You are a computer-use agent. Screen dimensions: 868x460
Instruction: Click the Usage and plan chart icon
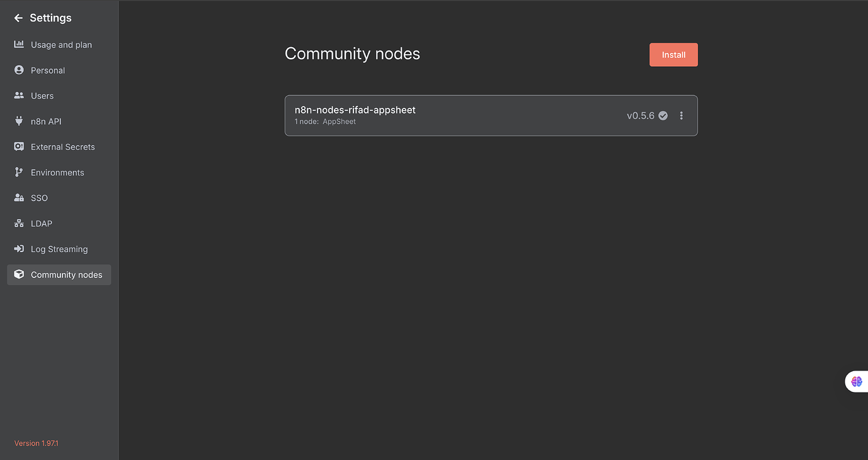[x=19, y=44]
